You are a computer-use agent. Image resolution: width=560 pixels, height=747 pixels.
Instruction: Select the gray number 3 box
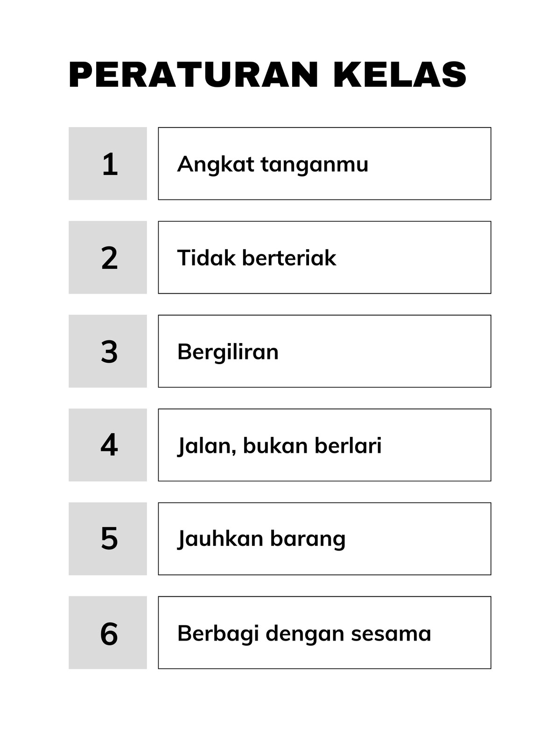108,351
